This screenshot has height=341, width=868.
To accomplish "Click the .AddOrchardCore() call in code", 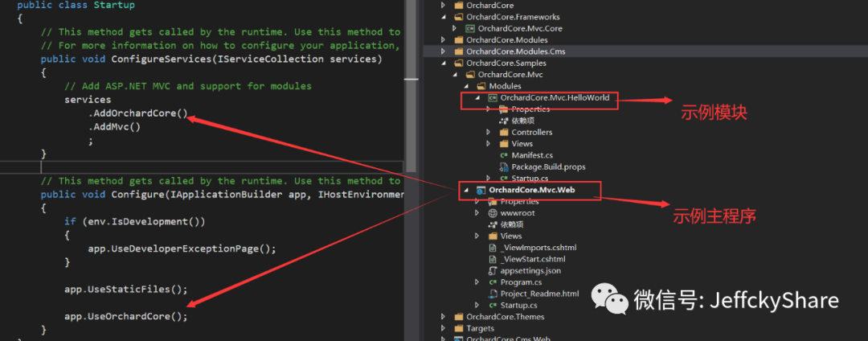I will 138,113.
